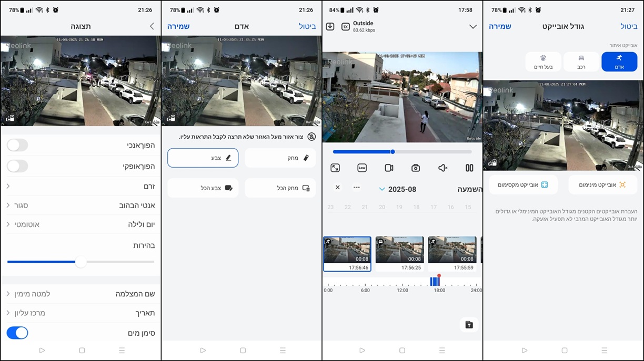The width and height of the screenshot is (644, 361).
Task: Click the בהירות (brightness) slider handle
Action: tap(80, 262)
